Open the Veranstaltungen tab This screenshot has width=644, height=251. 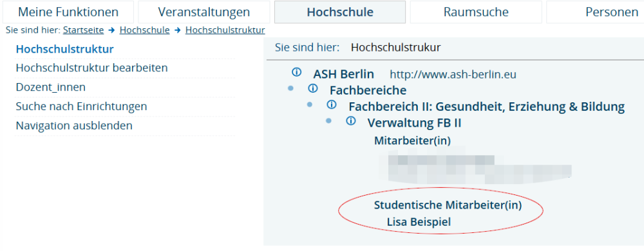click(x=204, y=12)
